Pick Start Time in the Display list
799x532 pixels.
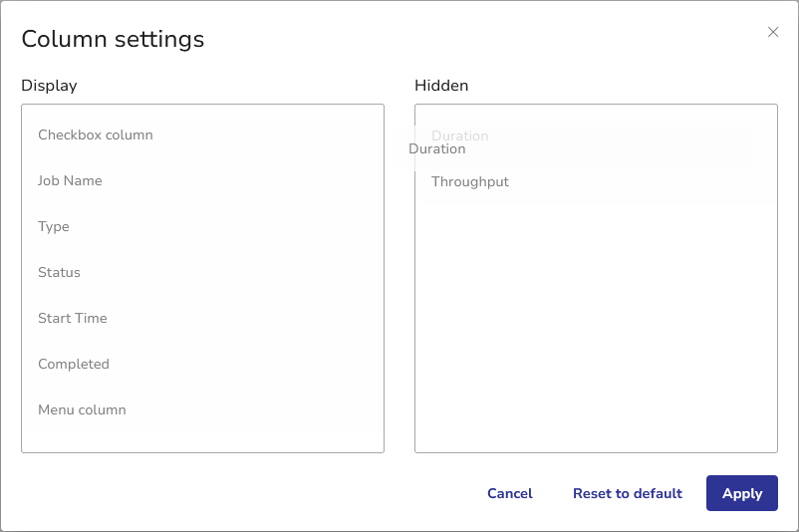click(x=73, y=318)
